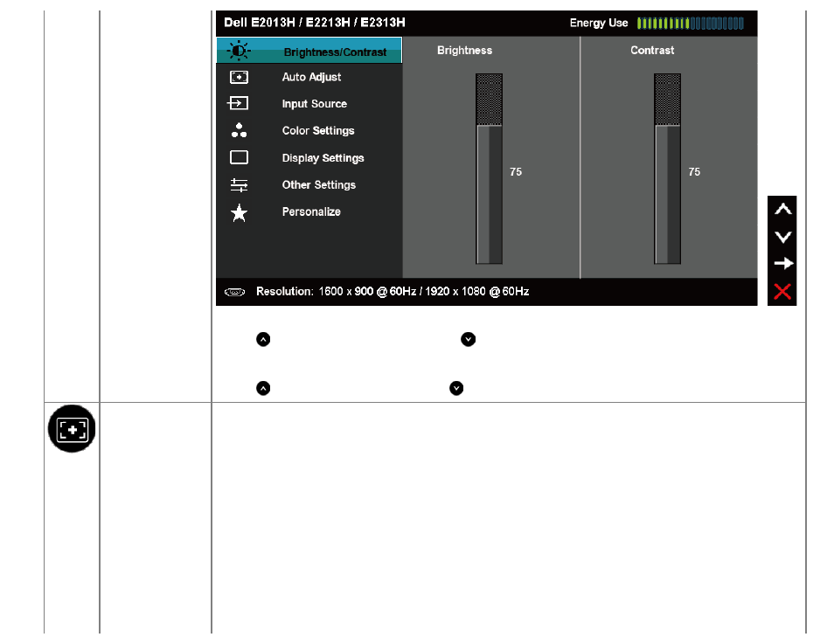
Task: Click the red X exit button
Action: click(782, 292)
